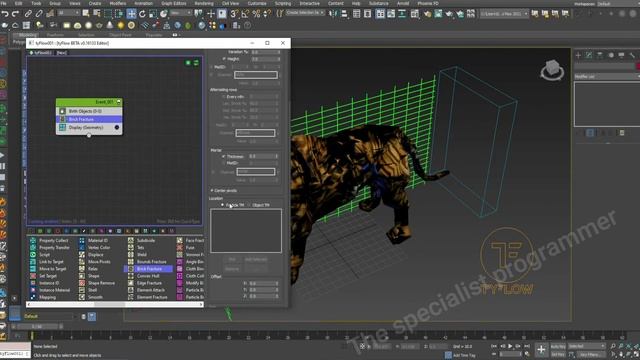Click Auto Key button
Image resolution: width=640 pixels, height=360 pixels.
[x=558, y=346]
